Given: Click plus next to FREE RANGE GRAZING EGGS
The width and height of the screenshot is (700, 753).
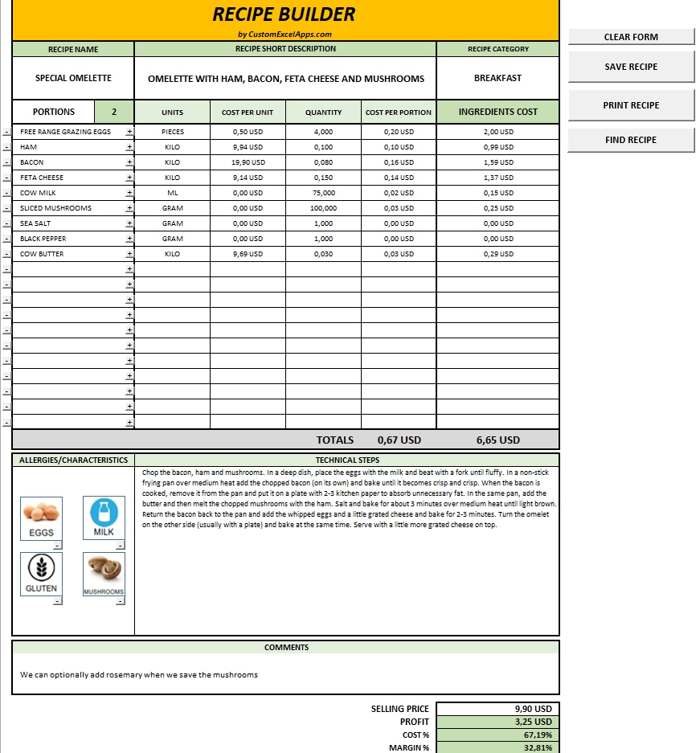Looking at the screenshot, I should point(129,132).
